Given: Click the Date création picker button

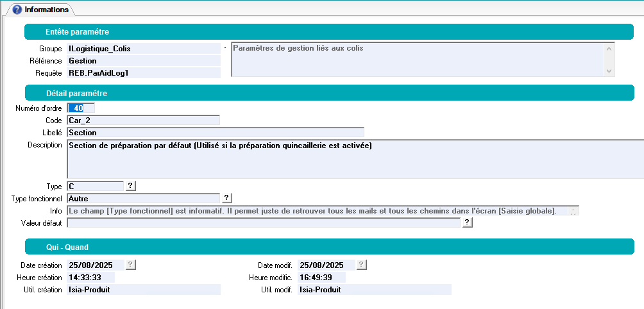Looking at the screenshot, I should 130,265.
